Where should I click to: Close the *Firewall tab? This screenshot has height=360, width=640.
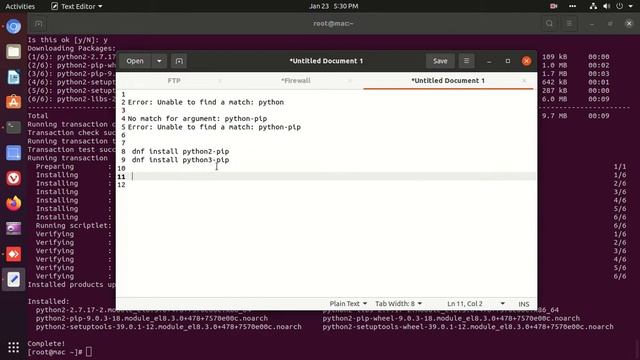(350, 81)
